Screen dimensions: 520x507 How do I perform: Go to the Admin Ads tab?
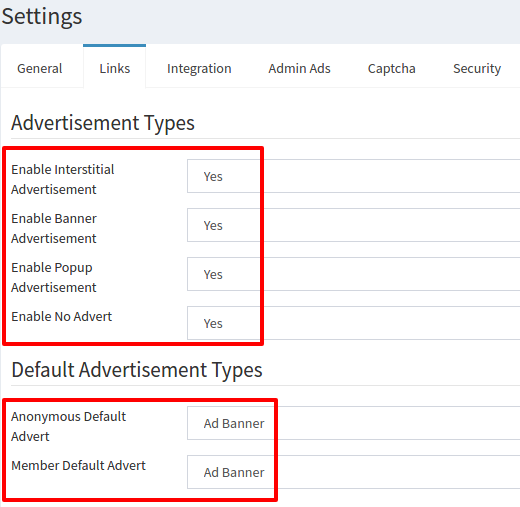pos(299,69)
